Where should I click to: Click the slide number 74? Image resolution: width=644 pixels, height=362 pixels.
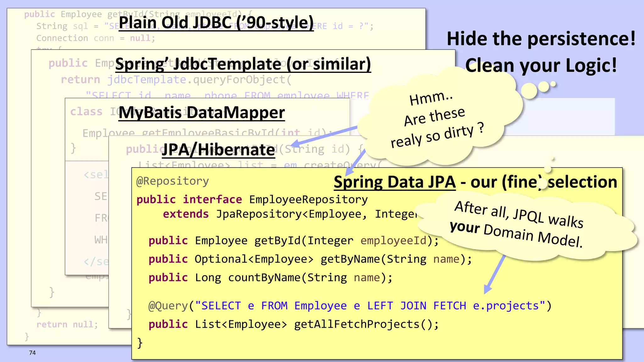pyautogui.click(x=32, y=353)
